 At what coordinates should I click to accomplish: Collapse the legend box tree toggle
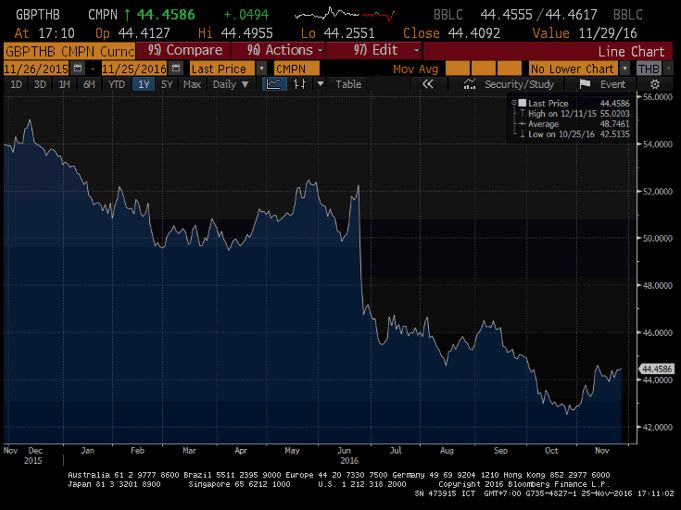tap(512, 103)
